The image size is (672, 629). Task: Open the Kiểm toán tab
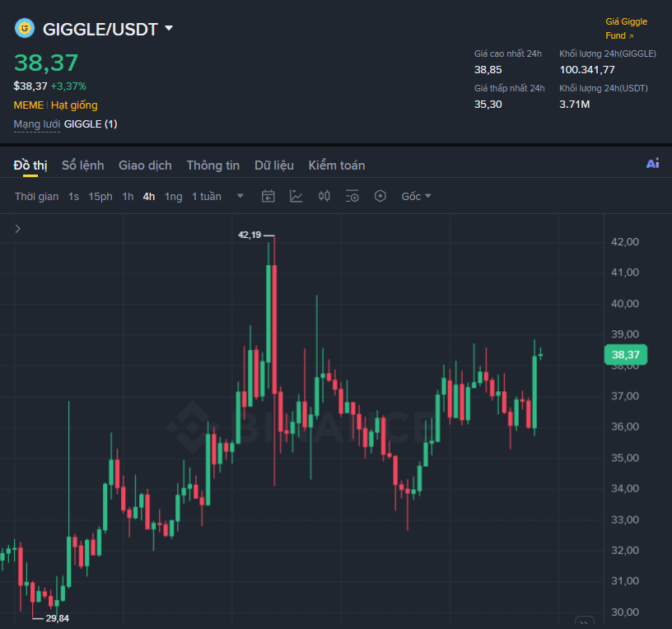[x=337, y=165]
